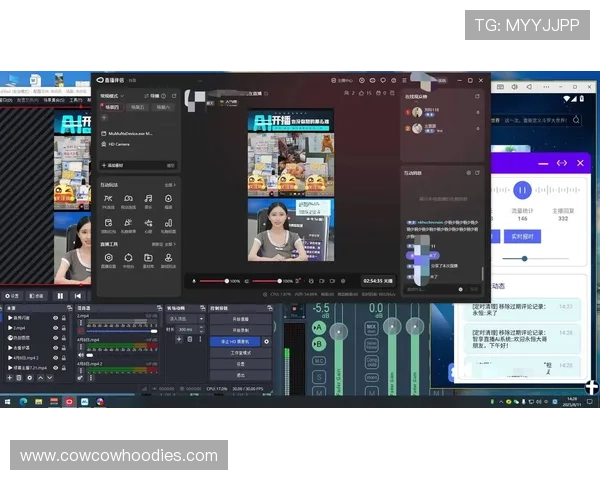Toggle visibility of 2.mp4 source
Screen dimensions: 600x480
pos(55,328)
